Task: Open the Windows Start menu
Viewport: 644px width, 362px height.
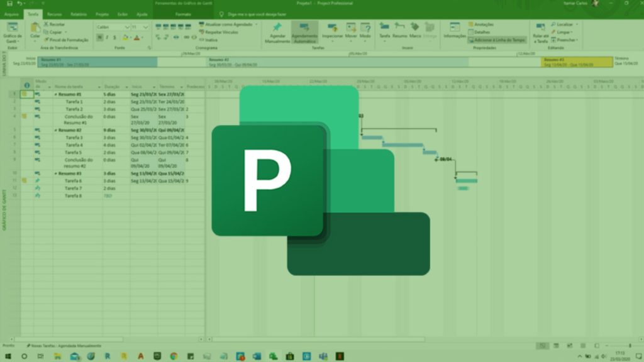Action: pyautogui.click(x=8, y=356)
